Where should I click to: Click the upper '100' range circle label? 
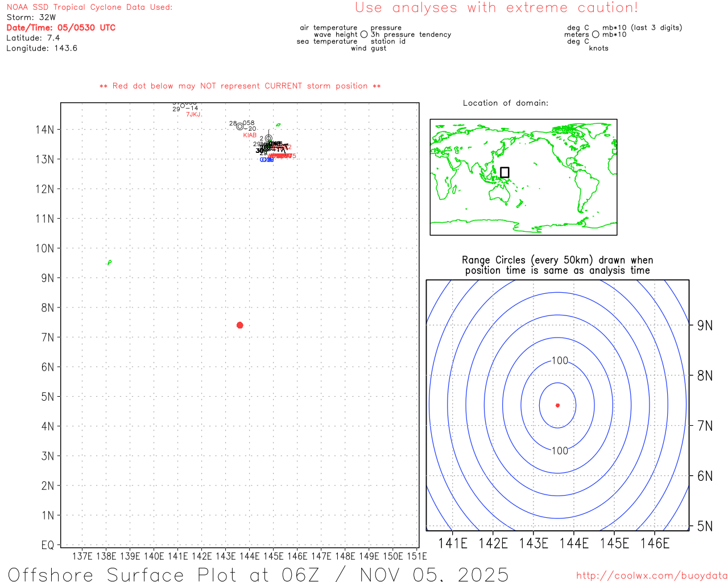coord(560,360)
